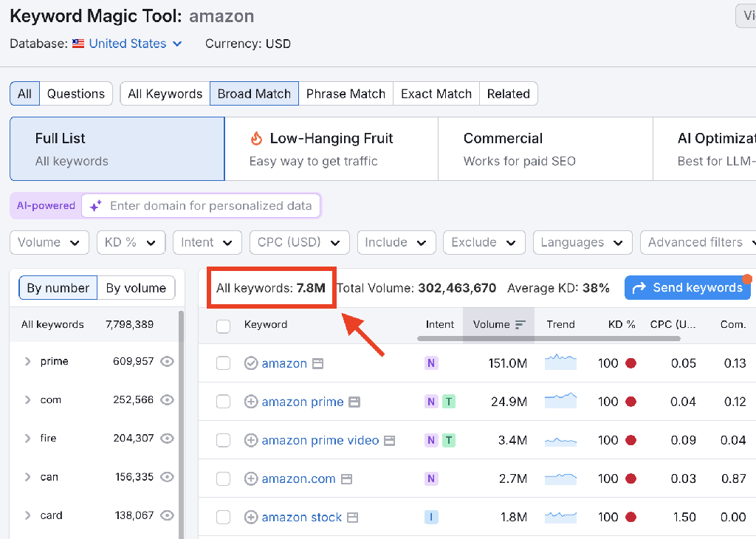The height and width of the screenshot is (539, 756).
Task: Click the SERP icon beside amazon prime video
Action: 390,441
